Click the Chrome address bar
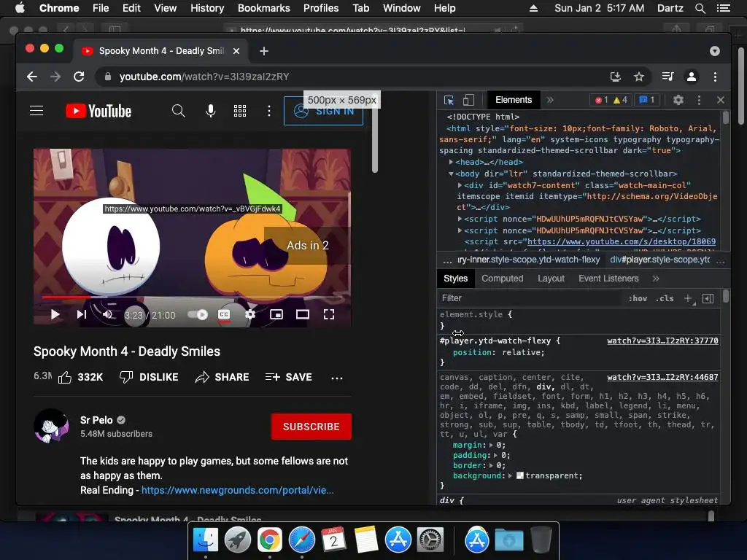This screenshot has height=560, width=747. pyautogui.click(x=352, y=77)
